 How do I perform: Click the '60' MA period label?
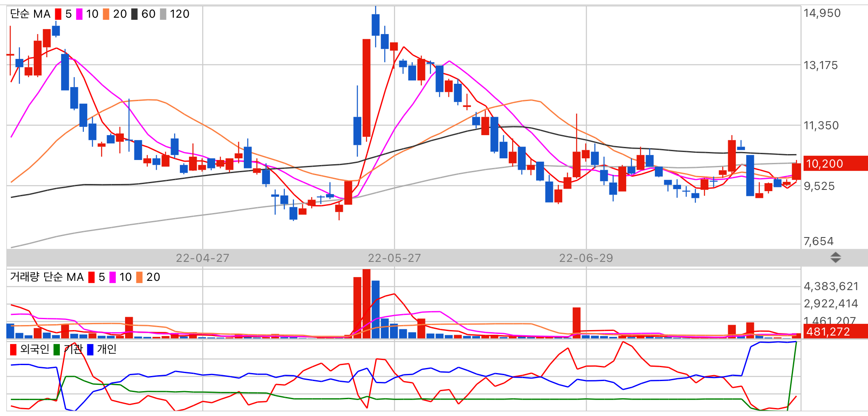[x=148, y=14]
